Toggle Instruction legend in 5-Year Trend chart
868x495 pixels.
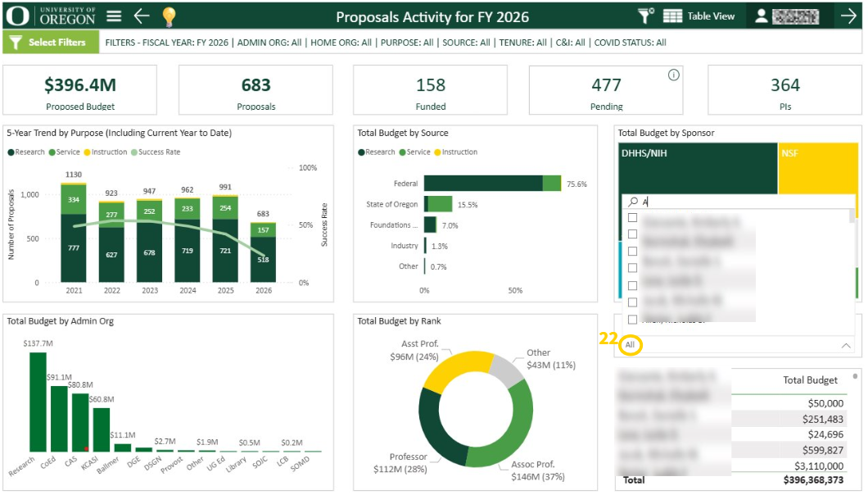pos(105,152)
